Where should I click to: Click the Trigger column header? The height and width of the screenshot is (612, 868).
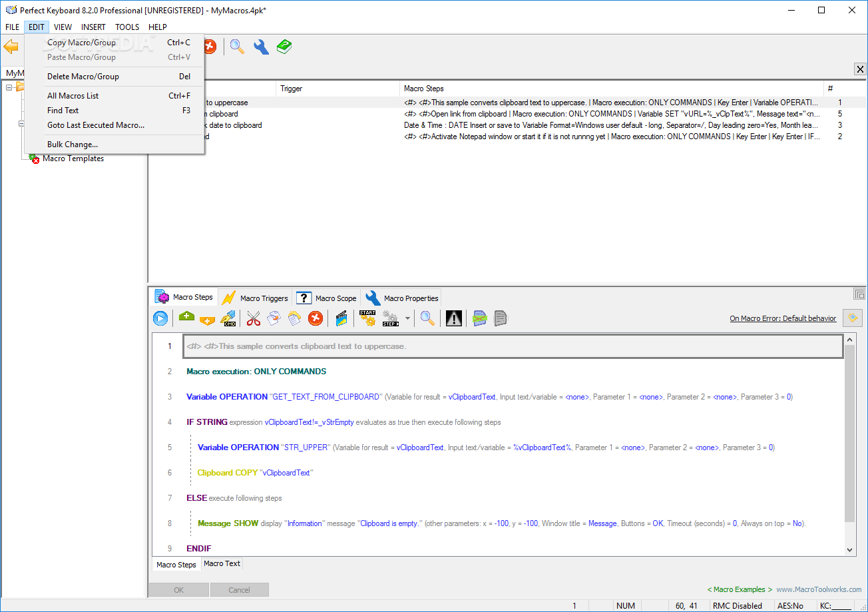338,88
